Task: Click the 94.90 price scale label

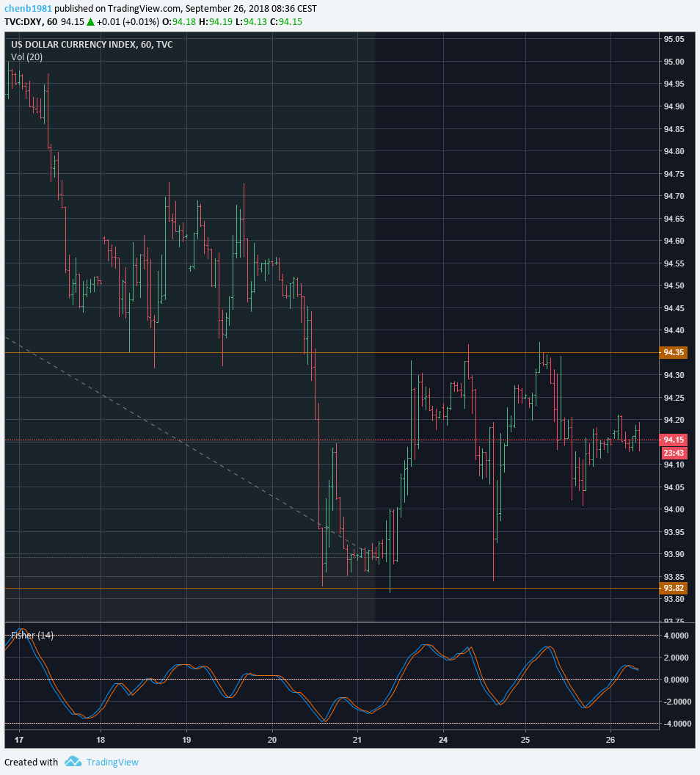Action: pyautogui.click(x=674, y=106)
